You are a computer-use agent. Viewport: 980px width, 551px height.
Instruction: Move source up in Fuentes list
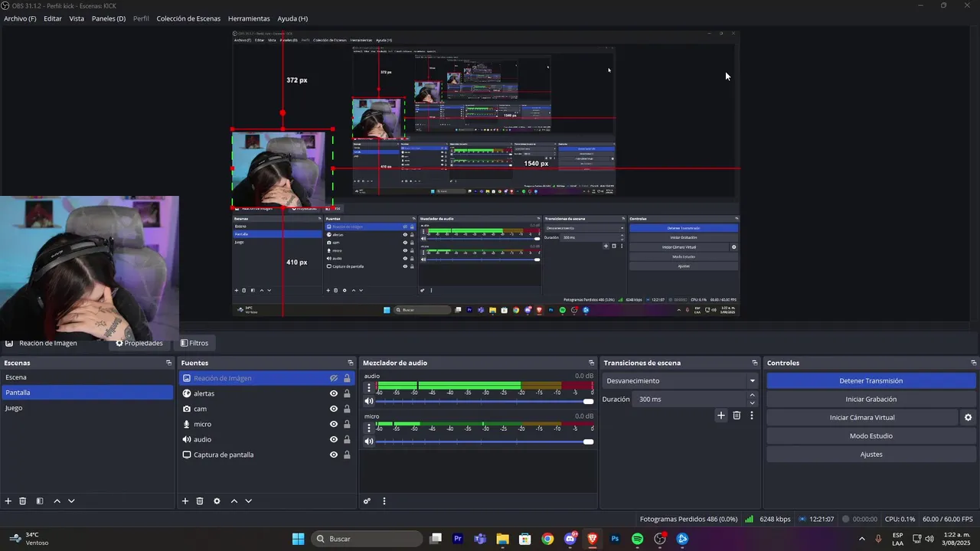click(x=234, y=501)
